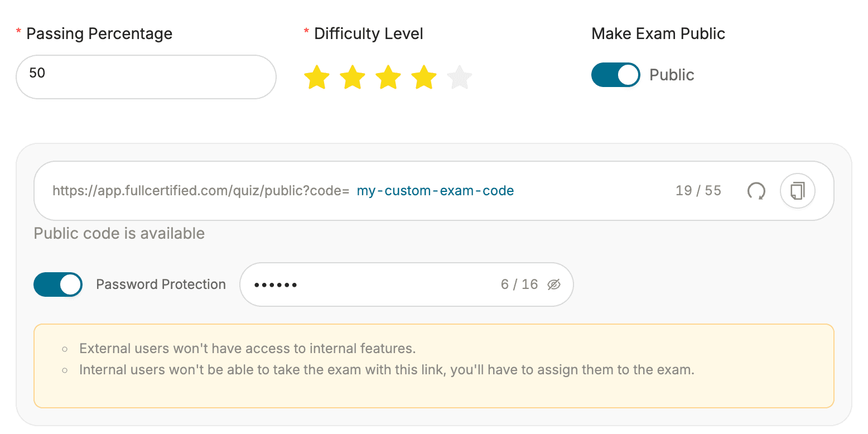868x434 pixels.
Task: Click the Password Protection label
Action: coord(161,284)
